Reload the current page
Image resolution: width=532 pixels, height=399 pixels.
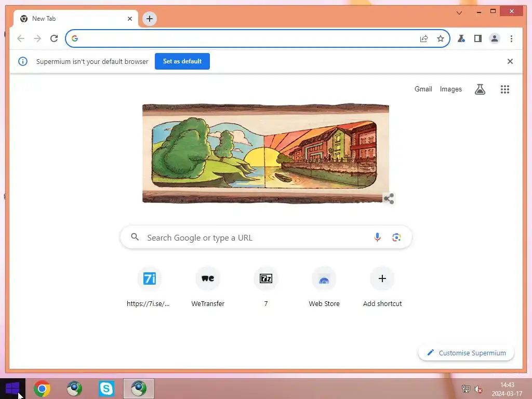pos(54,38)
